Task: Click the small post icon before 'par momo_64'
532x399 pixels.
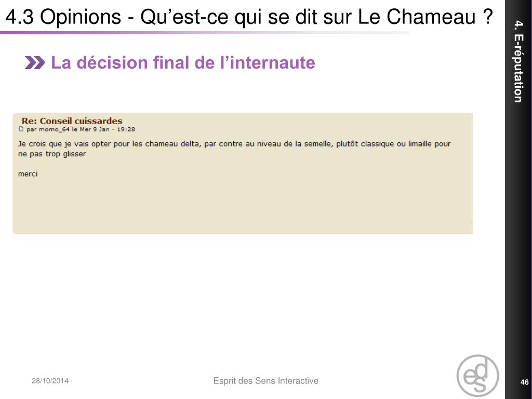Action: pos(21,129)
